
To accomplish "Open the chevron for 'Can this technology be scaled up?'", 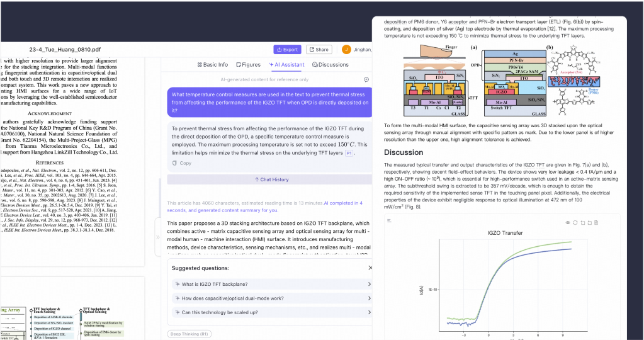I will tap(369, 312).
